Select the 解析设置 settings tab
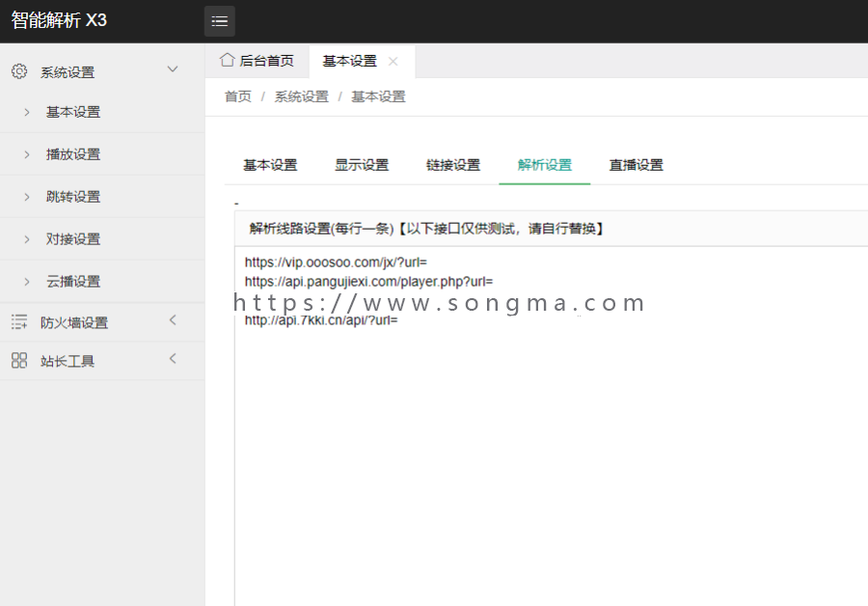The height and width of the screenshot is (606, 868). [545, 165]
